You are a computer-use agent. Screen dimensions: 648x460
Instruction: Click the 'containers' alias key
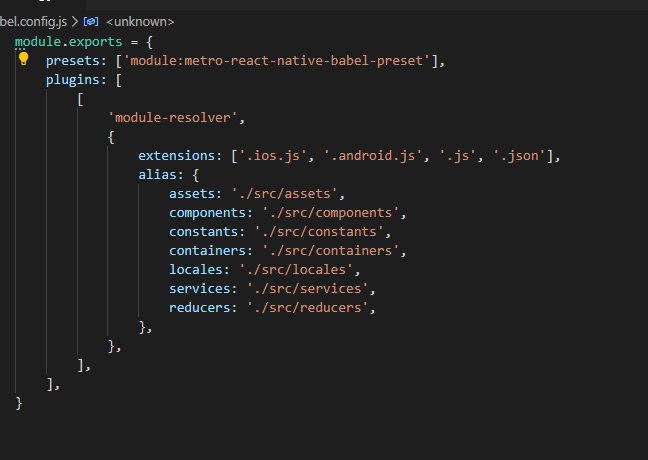207,251
